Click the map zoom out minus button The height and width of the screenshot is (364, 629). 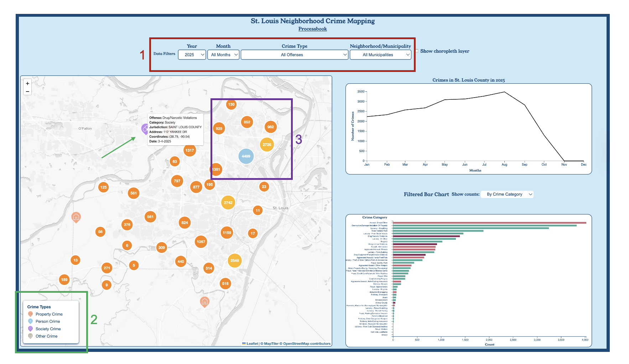(27, 92)
